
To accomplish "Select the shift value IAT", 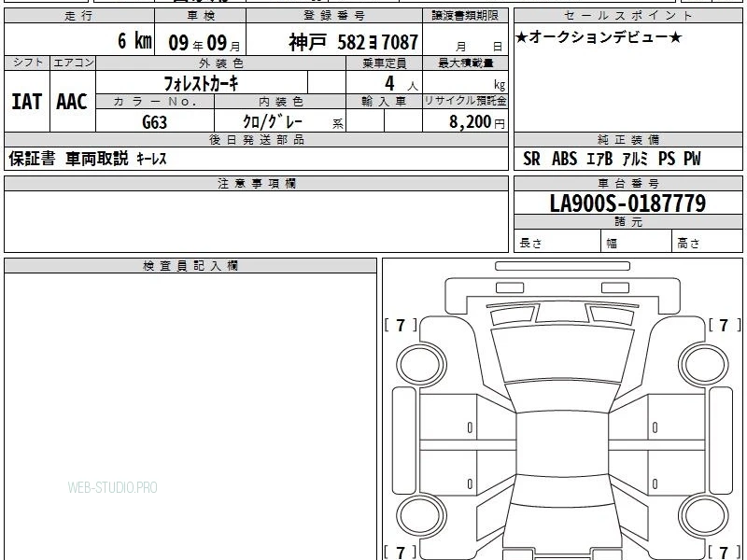I will (x=27, y=102).
